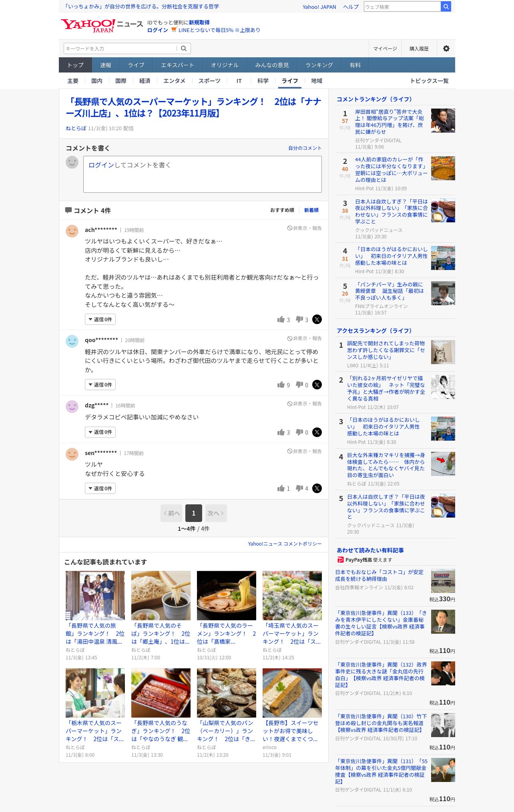
Task: Click the 購入履歴 button
Action: pos(419,48)
